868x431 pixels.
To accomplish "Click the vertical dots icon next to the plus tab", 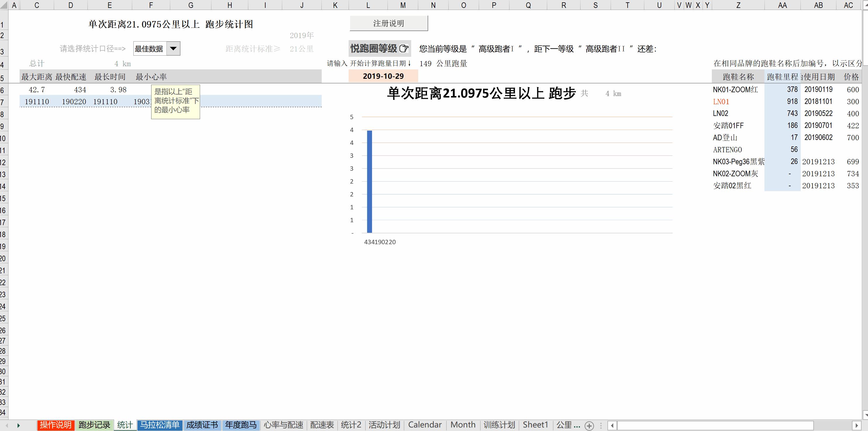I will [601, 426].
